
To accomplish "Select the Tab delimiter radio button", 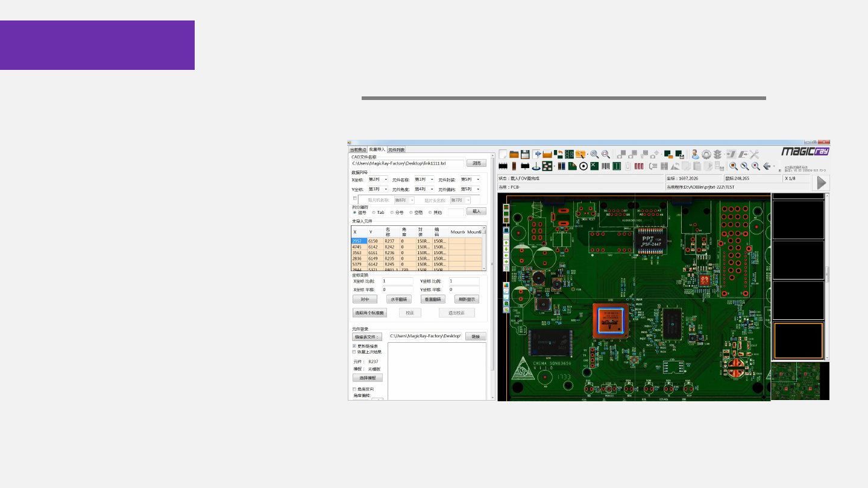I will coord(373,212).
